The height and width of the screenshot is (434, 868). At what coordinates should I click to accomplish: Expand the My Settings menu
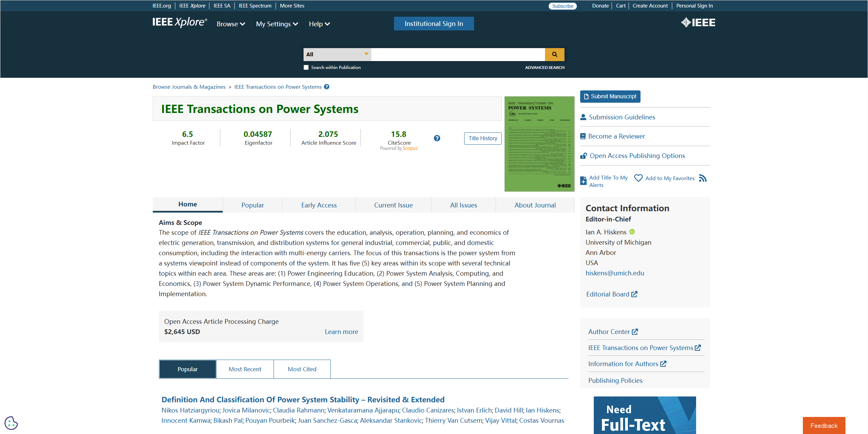tap(277, 24)
